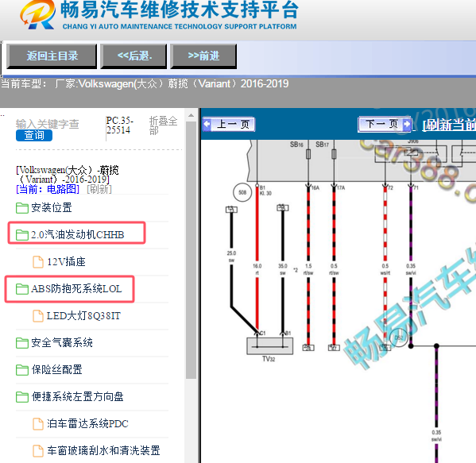Click the 2.0汽油发动机CHHB folder icon
The width and height of the screenshot is (476, 463).
point(22,235)
